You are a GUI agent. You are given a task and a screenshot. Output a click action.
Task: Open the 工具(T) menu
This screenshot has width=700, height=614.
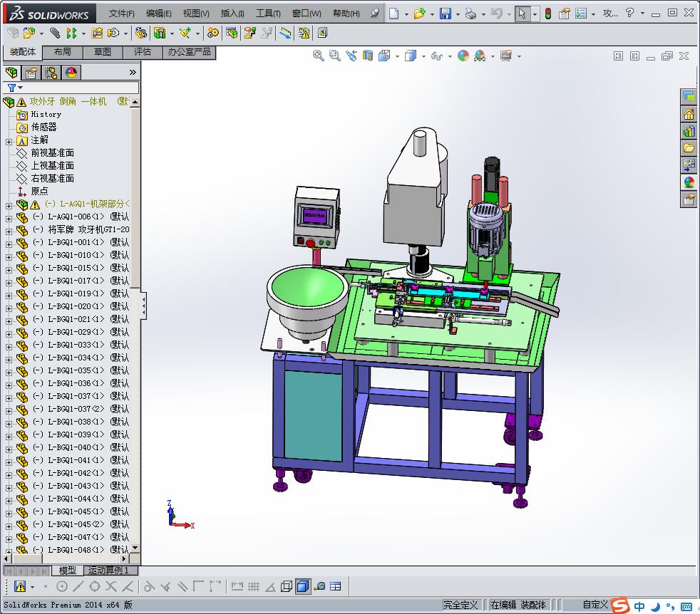[268, 14]
